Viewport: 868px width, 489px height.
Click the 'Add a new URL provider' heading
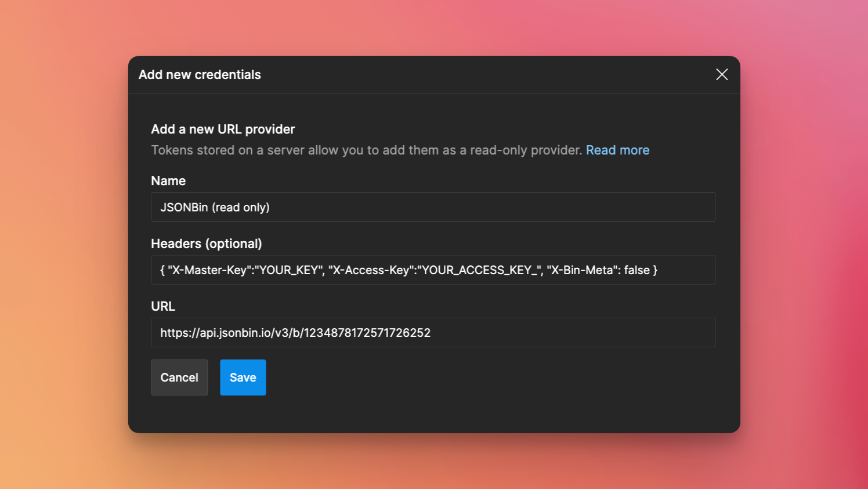(x=223, y=129)
